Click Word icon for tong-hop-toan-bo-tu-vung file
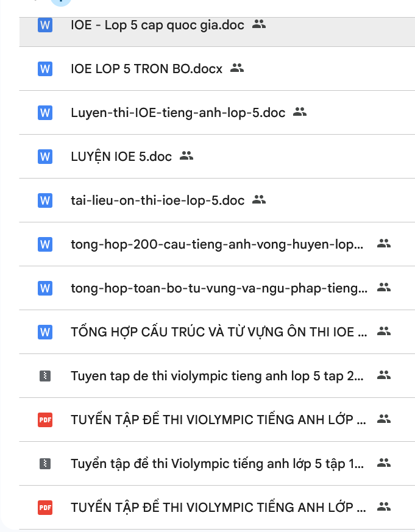Image resolution: width=415 pixels, height=532 pixels. click(x=44, y=288)
